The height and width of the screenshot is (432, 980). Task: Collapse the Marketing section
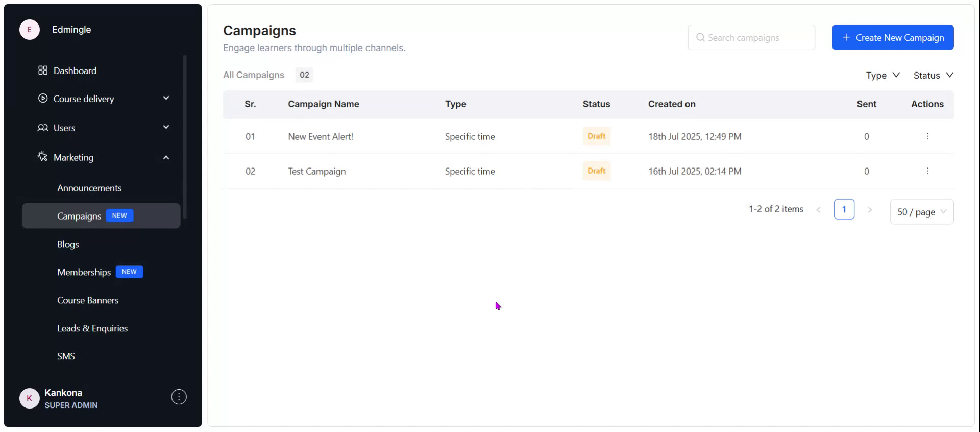(166, 157)
